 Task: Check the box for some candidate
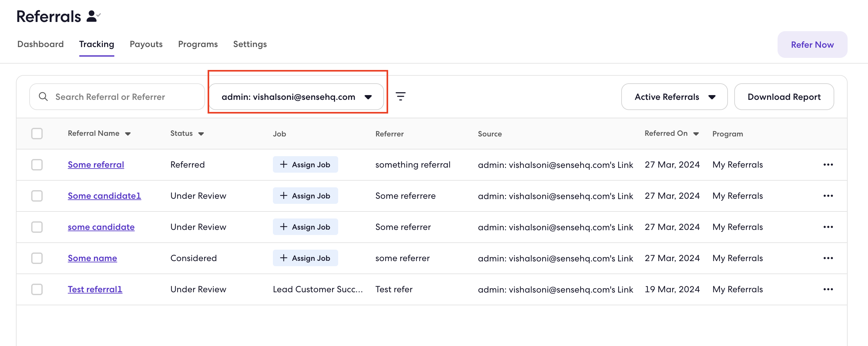(x=37, y=227)
